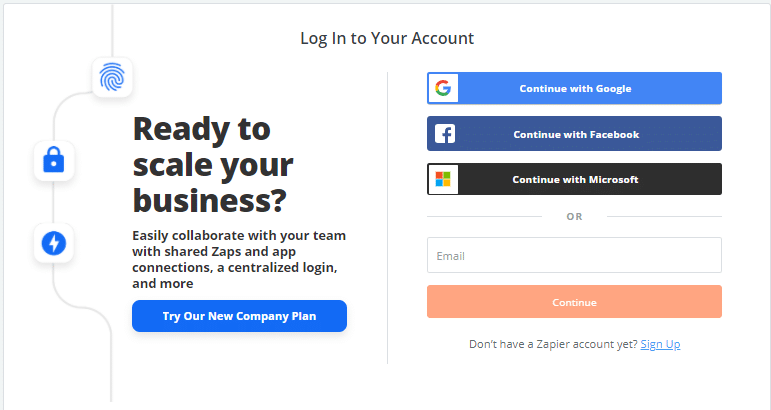Click the Easily collaborate description paragraph
Viewport: 771px width, 410px height.
click(x=239, y=259)
